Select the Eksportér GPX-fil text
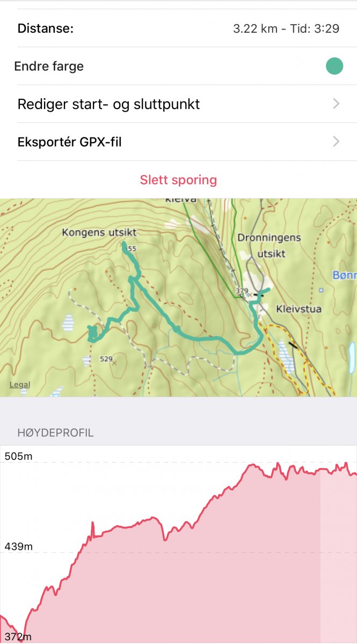 [70, 142]
